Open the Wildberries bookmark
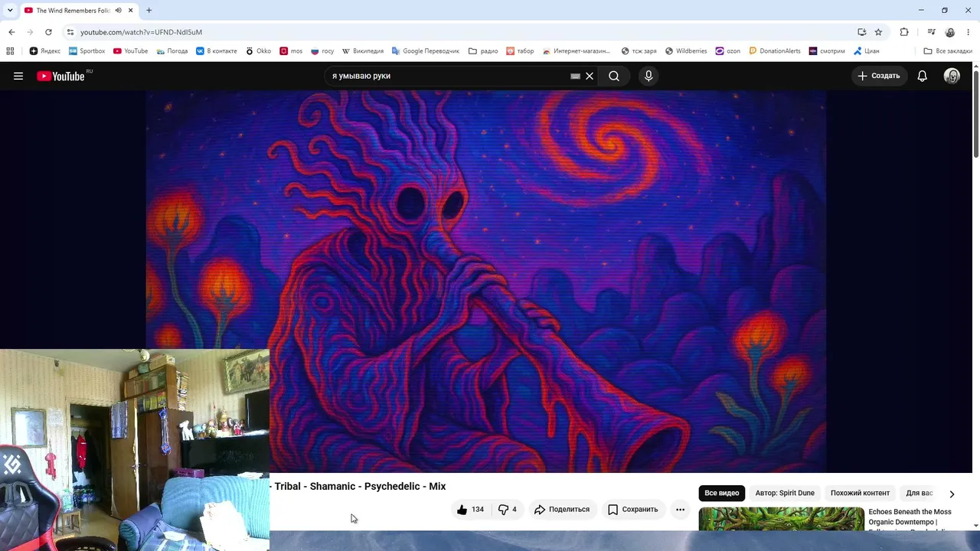The height and width of the screenshot is (551, 980). [686, 51]
